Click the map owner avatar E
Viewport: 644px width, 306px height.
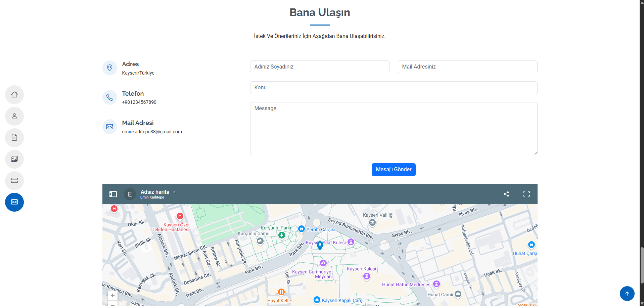pyautogui.click(x=130, y=194)
